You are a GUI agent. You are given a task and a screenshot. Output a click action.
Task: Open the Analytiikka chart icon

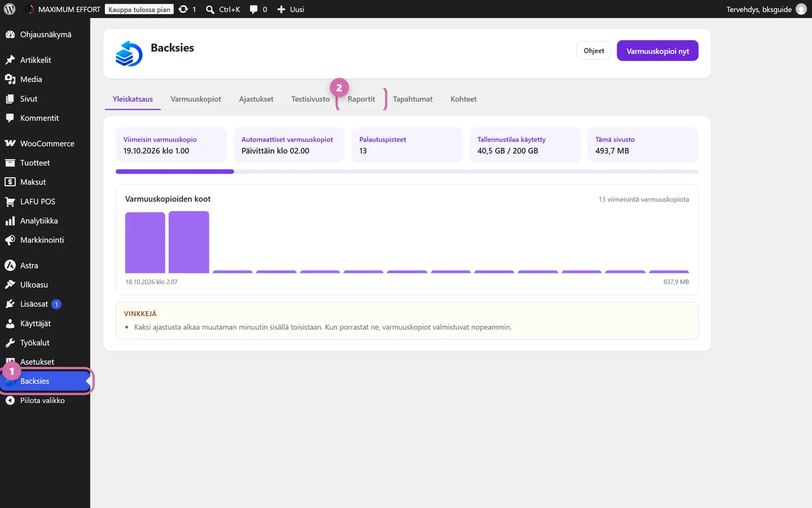(x=10, y=221)
